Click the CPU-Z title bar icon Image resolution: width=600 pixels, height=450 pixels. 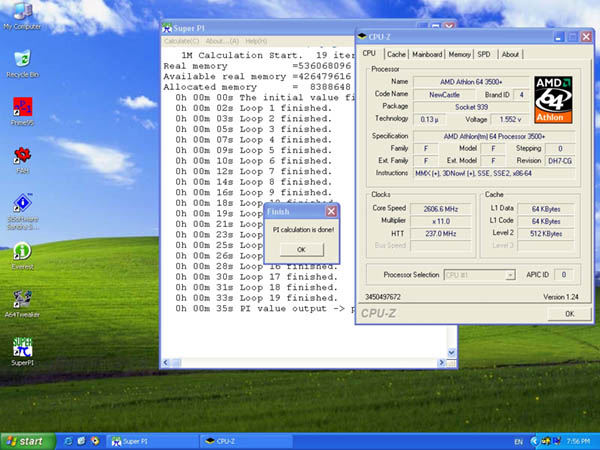(362, 36)
